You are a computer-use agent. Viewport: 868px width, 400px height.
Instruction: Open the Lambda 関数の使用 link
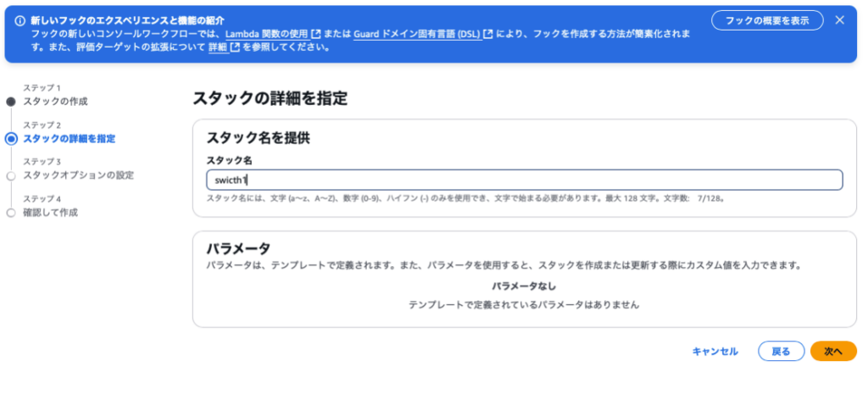coord(266,33)
